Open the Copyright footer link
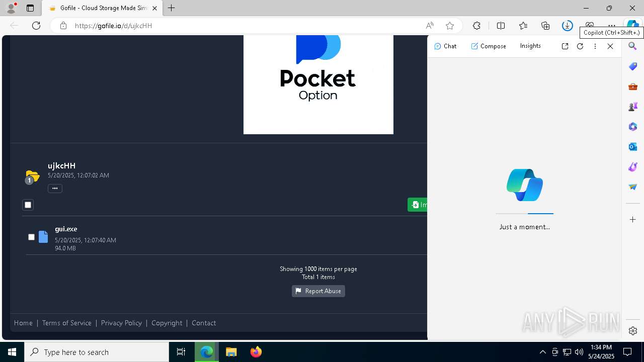 167,323
